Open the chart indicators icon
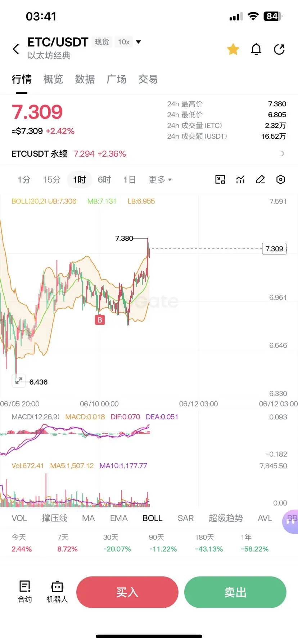Viewport: 298px width, 644px height. pyautogui.click(x=240, y=179)
